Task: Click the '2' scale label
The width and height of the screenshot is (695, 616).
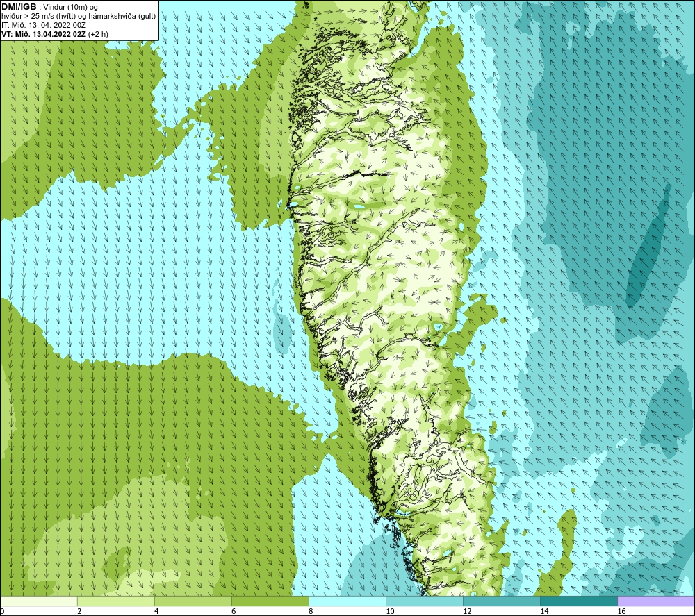Action: point(79,612)
